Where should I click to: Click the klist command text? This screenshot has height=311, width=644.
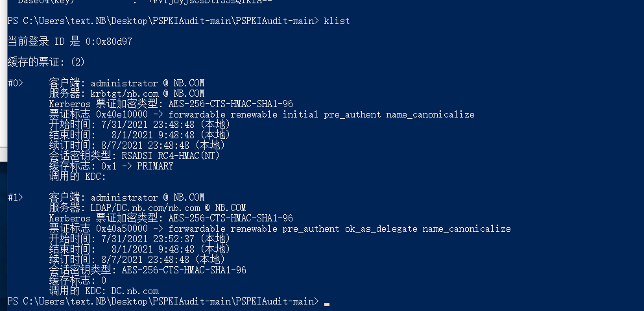point(337,21)
